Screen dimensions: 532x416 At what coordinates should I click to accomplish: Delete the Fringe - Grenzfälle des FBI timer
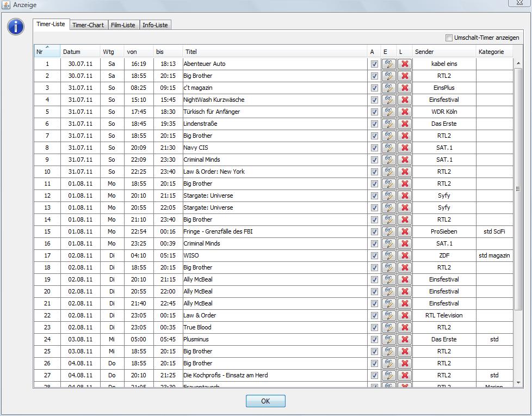pos(405,231)
